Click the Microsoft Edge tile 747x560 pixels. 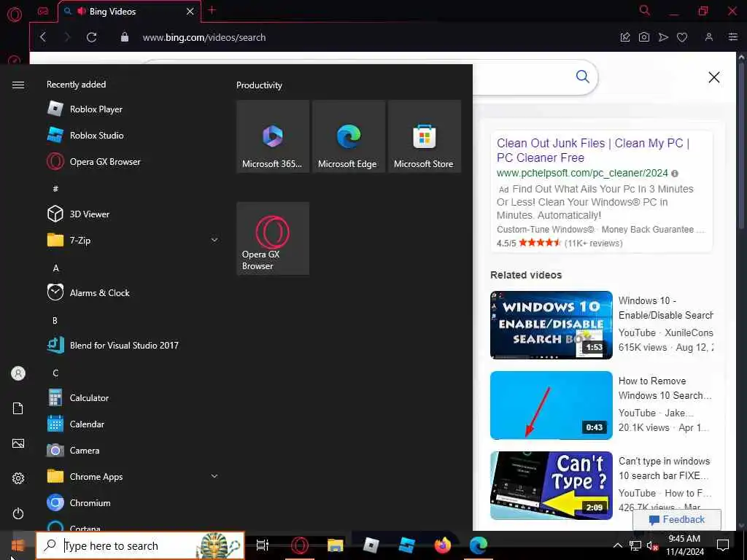[x=349, y=136]
